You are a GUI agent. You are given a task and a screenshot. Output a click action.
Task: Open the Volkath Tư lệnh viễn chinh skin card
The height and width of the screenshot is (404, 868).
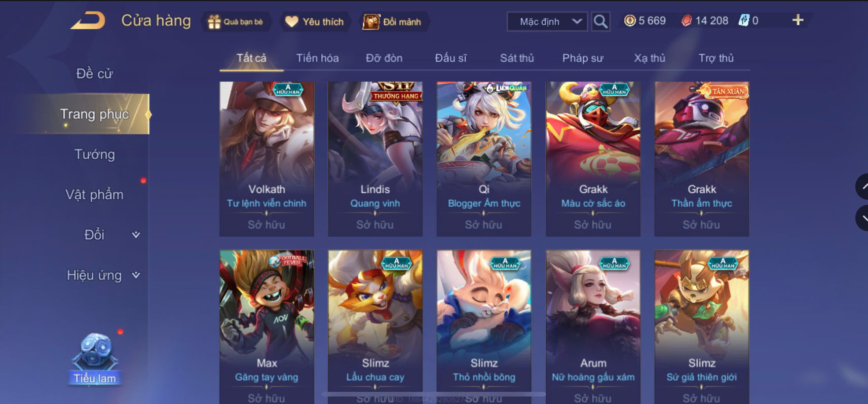point(267,159)
